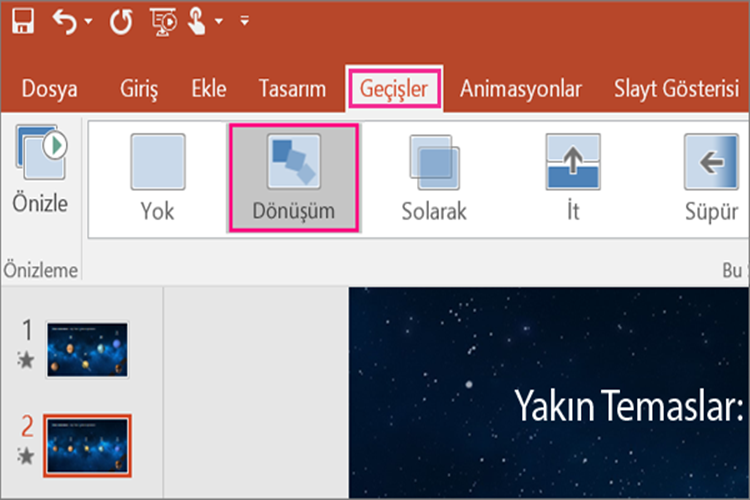Image resolution: width=750 pixels, height=500 pixels.
Task: Choose the Yok transition
Action: click(x=158, y=178)
